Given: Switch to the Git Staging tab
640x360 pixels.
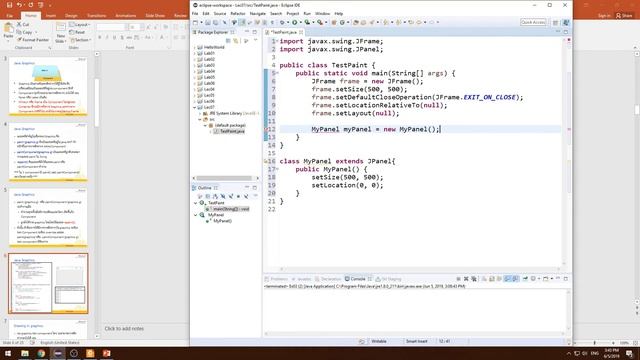Looking at the screenshot, I should click(x=388, y=279).
